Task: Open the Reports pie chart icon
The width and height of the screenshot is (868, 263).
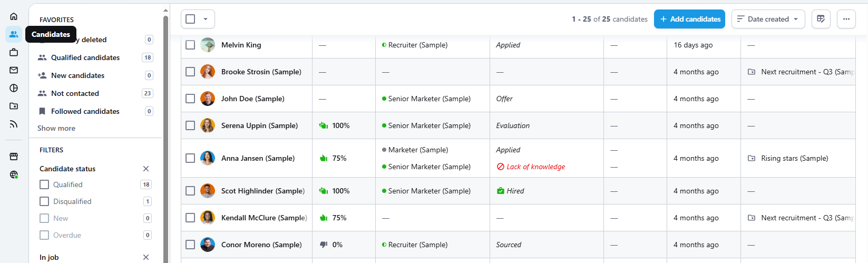Action: [x=14, y=88]
